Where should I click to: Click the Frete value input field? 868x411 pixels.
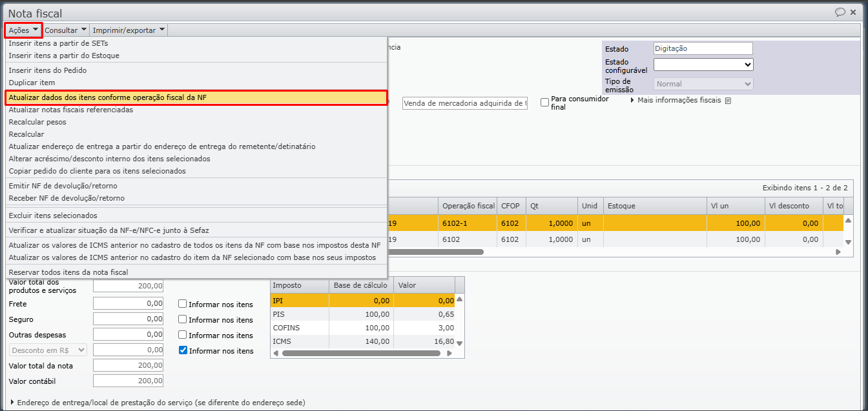129,304
